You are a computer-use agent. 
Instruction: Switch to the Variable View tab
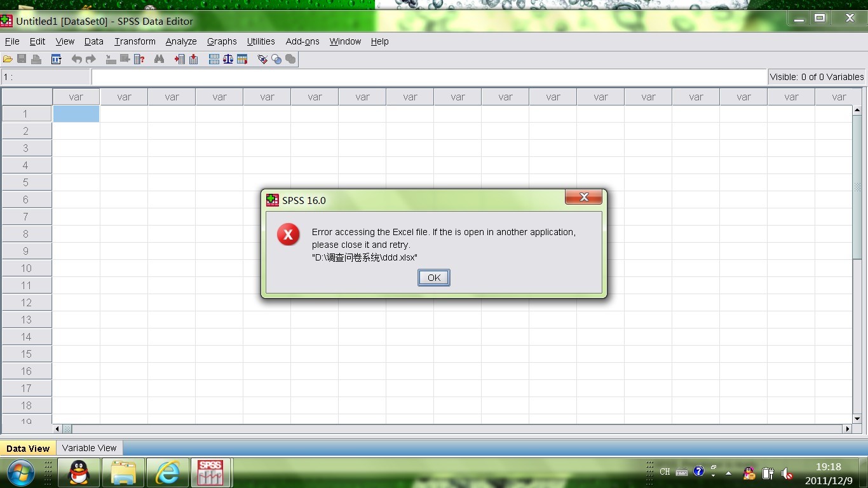(90, 448)
